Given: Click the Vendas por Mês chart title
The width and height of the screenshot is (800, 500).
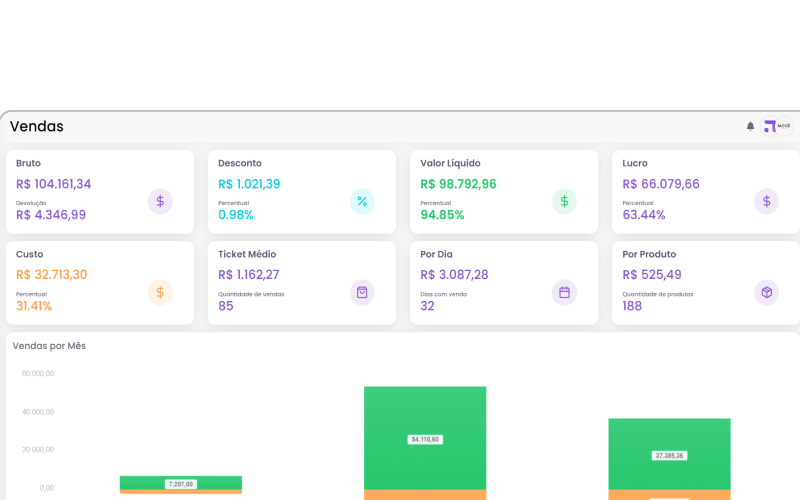Looking at the screenshot, I should point(49,346).
